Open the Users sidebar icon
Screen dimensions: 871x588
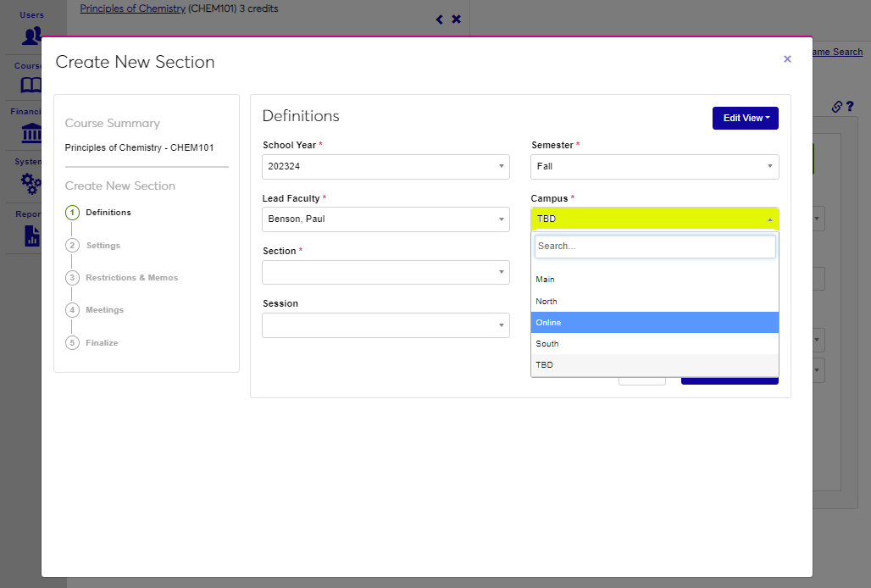coord(31,35)
